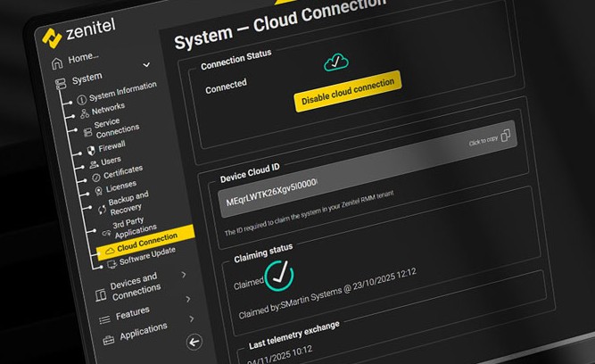Image resolution: width=595 pixels, height=364 pixels.
Task: Expand the Features chevron
Action: (x=188, y=299)
